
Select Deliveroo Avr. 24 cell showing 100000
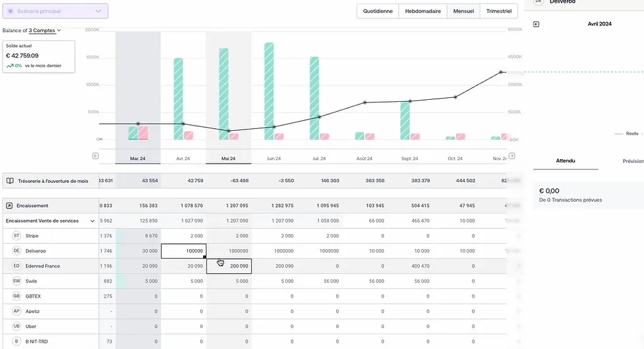(183, 251)
